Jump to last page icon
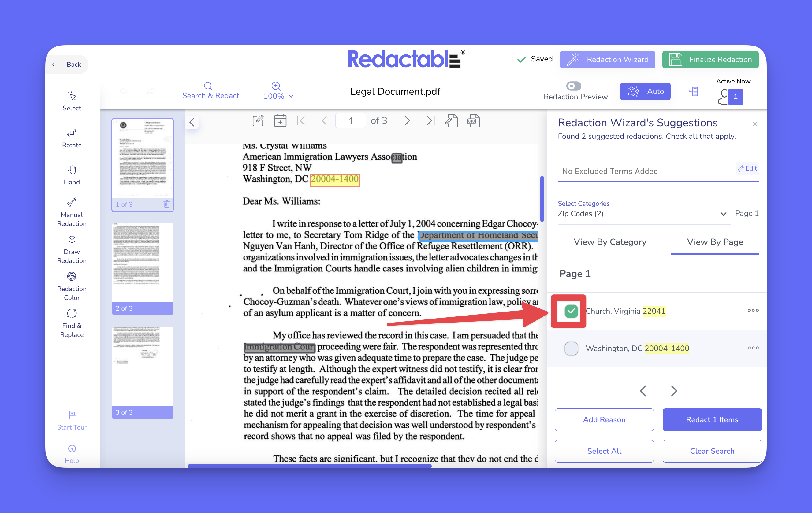 click(430, 121)
